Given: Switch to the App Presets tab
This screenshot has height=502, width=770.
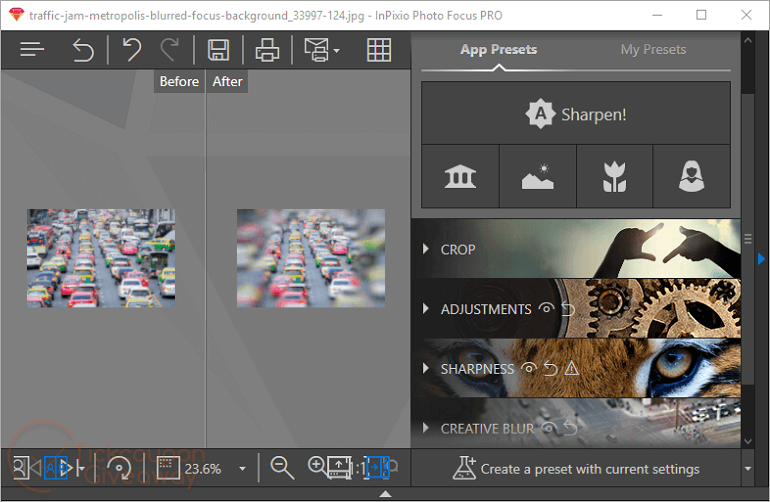Looking at the screenshot, I should [498, 50].
